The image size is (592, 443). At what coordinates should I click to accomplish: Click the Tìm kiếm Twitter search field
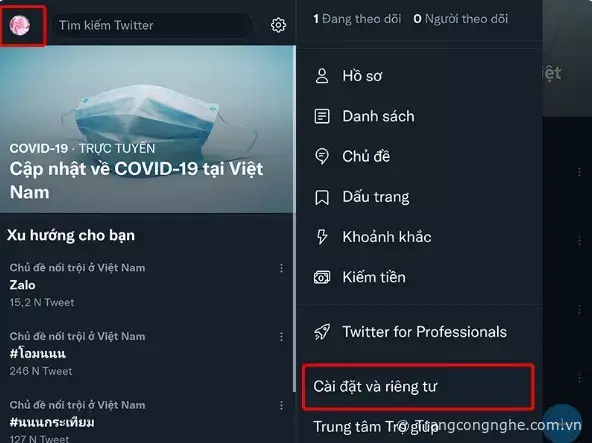[152, 25]
